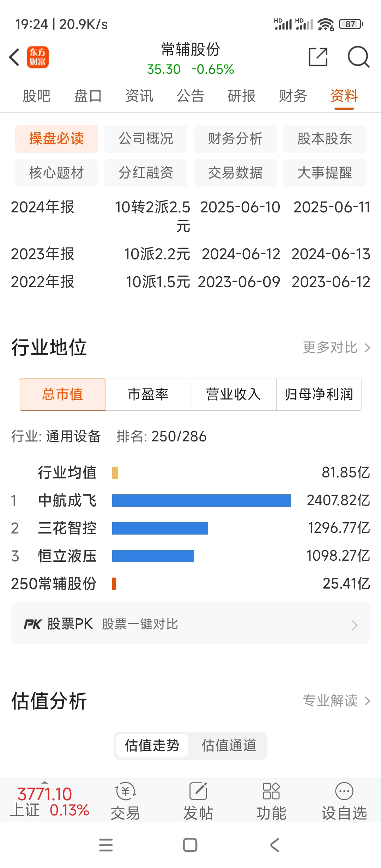Image resolution: width=381 pixels, height=868 pixels.
Task: Tap the 设自选 ellipsis icon
Action: pyautogui.click(x=344, y=791)
